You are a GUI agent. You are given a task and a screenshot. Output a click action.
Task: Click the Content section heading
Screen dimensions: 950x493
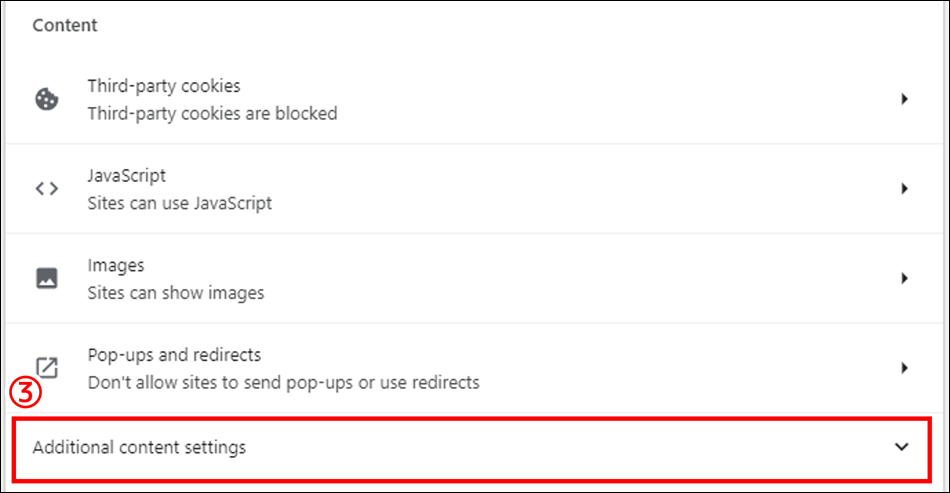[64, 25]
